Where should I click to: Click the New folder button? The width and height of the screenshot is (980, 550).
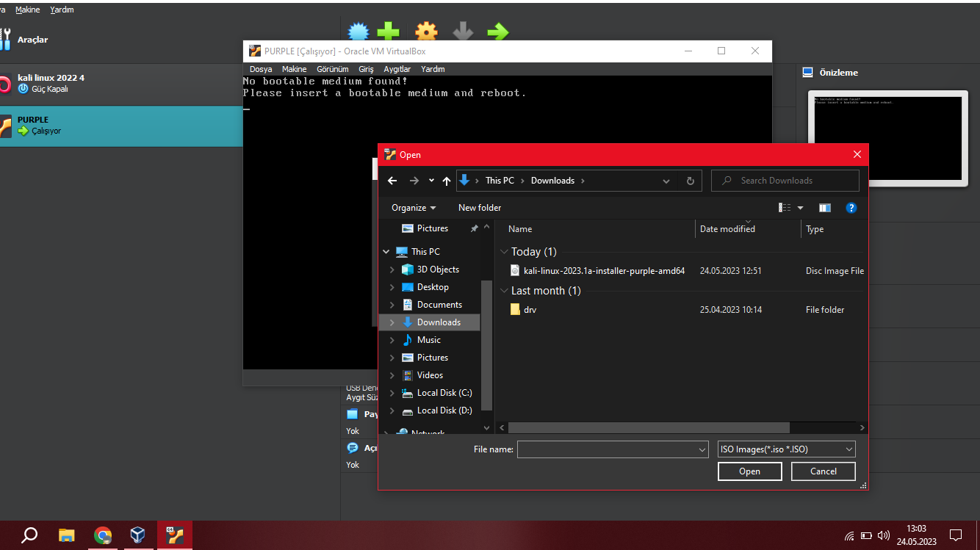[480, 208]
